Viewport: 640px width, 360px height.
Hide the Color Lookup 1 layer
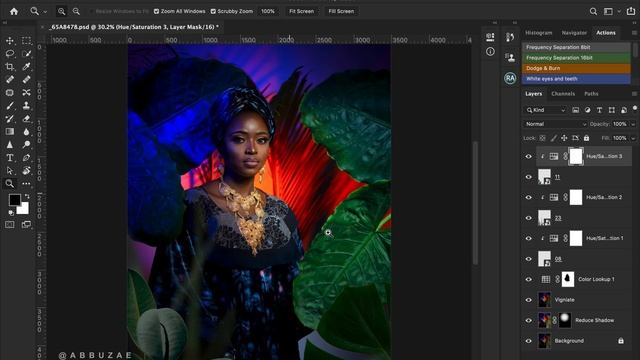pyautogui.click(x=529, y=279)
